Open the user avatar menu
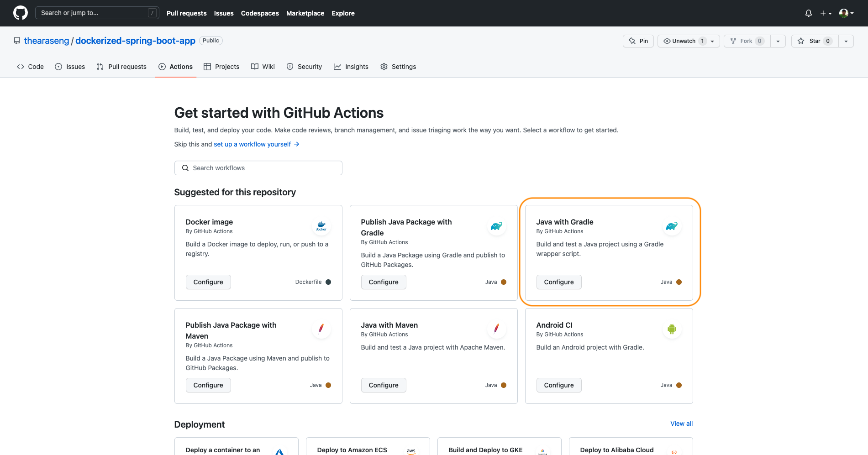This screenshot has width=868, height=455. pyautogui.click(x=846, y=13)
